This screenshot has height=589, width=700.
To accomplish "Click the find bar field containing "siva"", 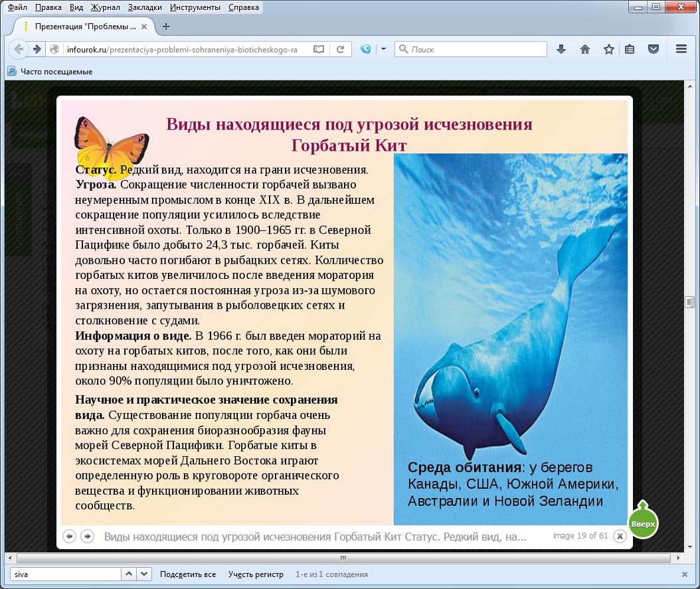I will pyautogui.click(x=64, y=574).
